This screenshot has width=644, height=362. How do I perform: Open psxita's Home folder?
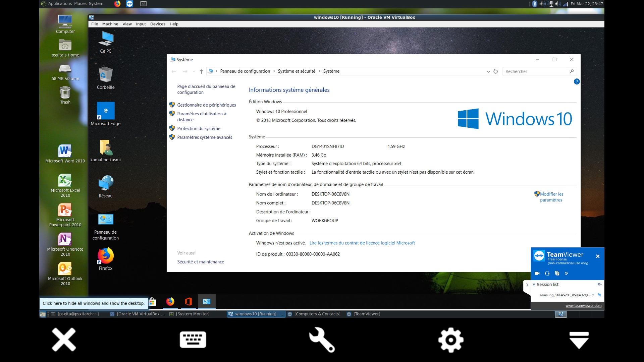point(65,48)
